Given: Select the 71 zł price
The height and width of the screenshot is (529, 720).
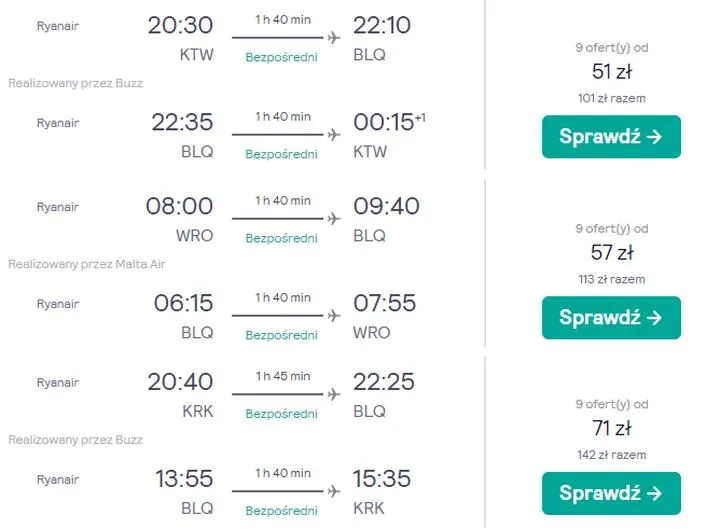Looking at the screenshot, I should (611, 429).
